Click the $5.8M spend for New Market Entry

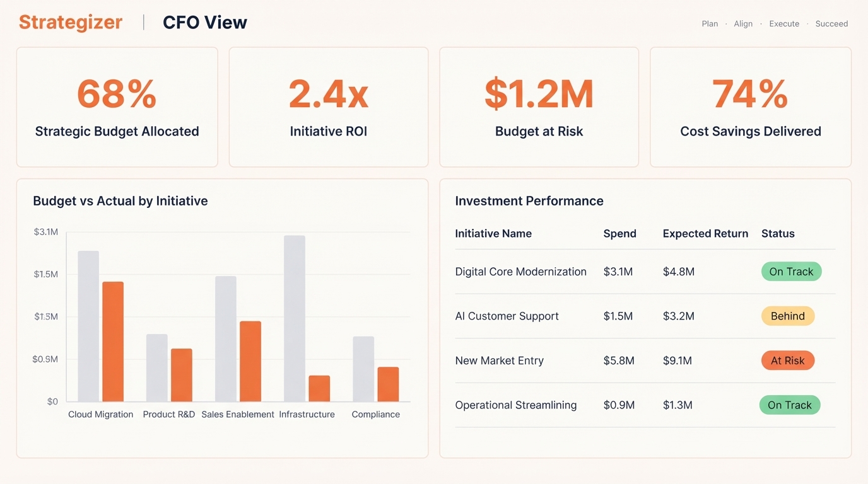[x=619, y=361]
